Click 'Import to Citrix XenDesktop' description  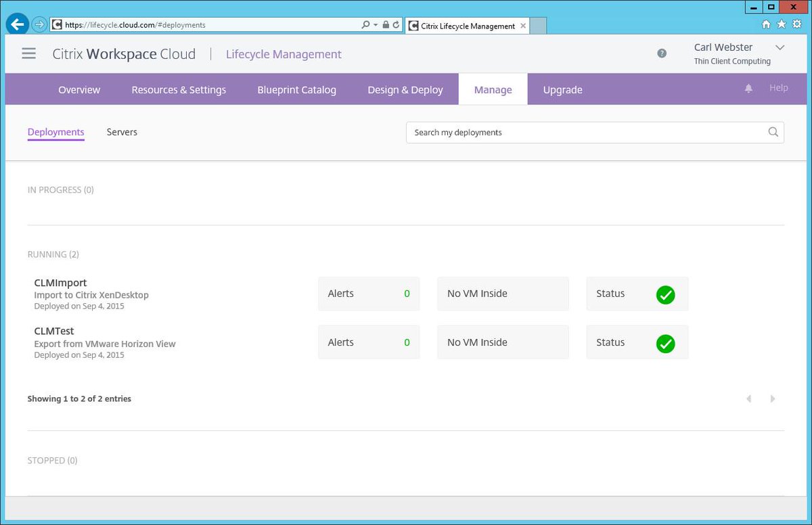(91, 295)
